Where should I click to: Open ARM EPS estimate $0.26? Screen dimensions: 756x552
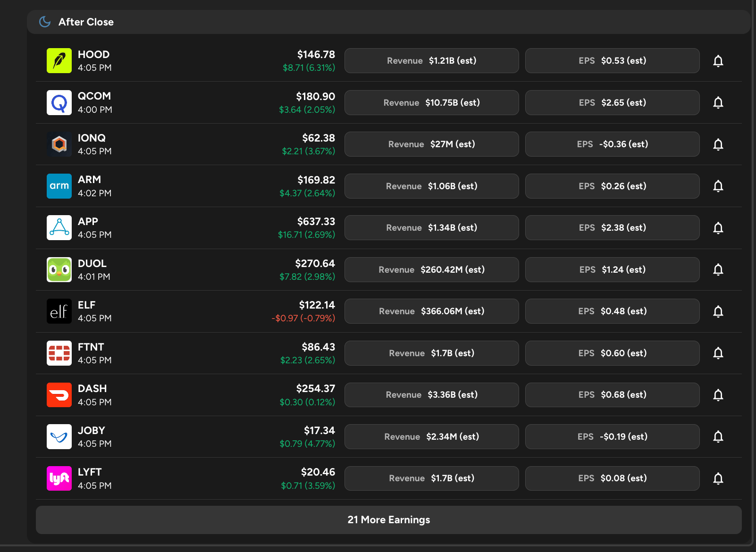(x=613, y=186)
